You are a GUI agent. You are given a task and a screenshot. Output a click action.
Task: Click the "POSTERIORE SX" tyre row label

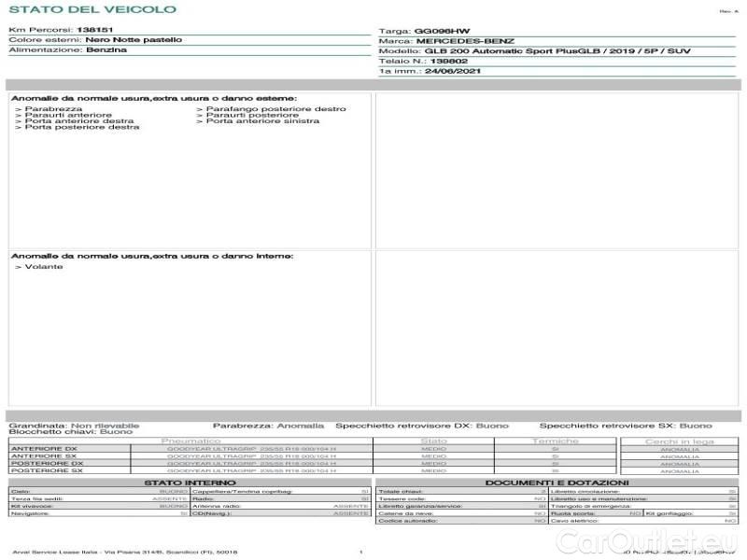click(x=48, y=470)
